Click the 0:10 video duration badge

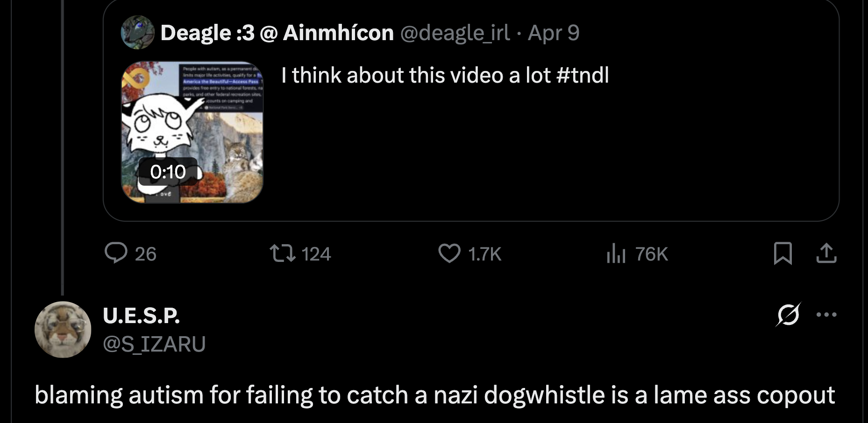point(168,172)
